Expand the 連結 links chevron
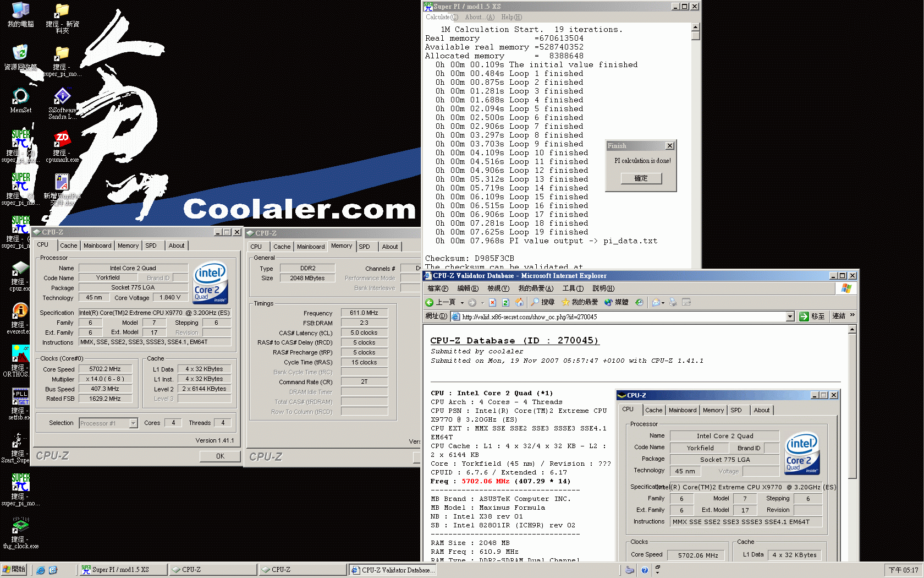This screenshot has height=578, width=924. 852,315
